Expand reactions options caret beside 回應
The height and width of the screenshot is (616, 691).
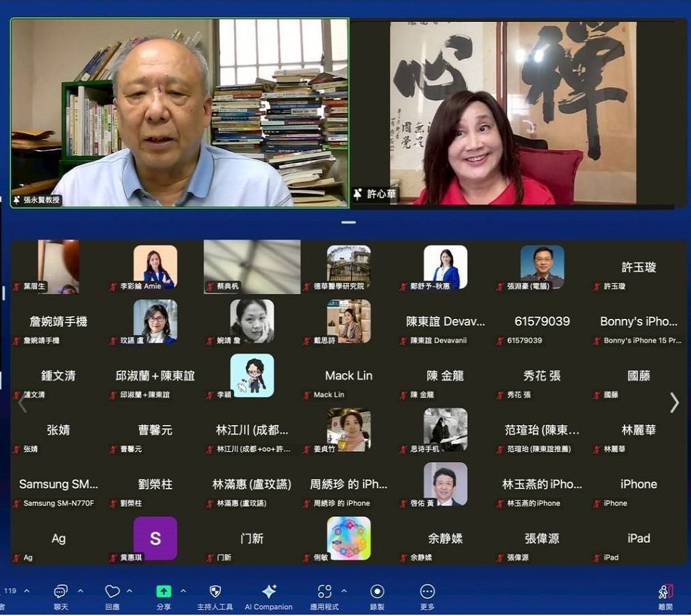pyautogui.click(x=129, y=591)
